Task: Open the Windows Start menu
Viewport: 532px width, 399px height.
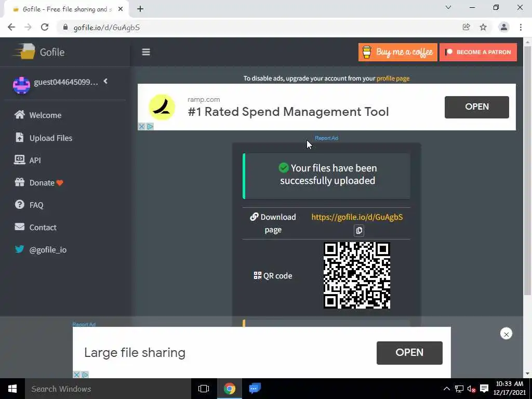Action: coord(12,389)
